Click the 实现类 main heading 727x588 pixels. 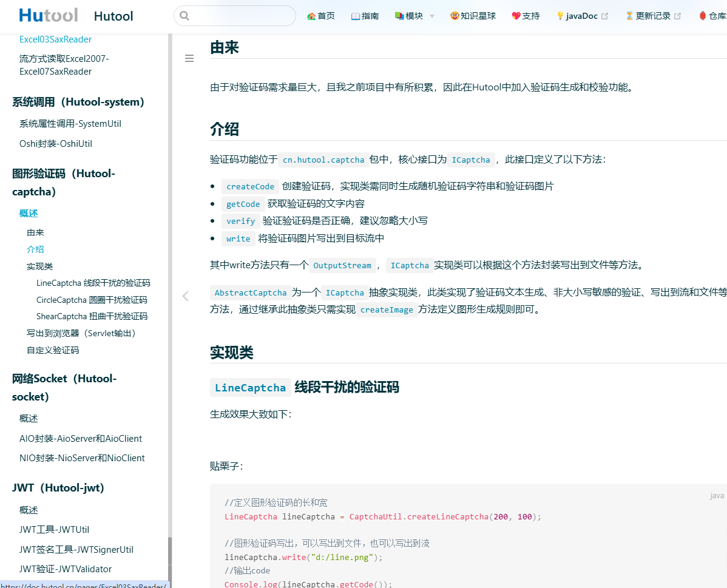pos(231,353)
